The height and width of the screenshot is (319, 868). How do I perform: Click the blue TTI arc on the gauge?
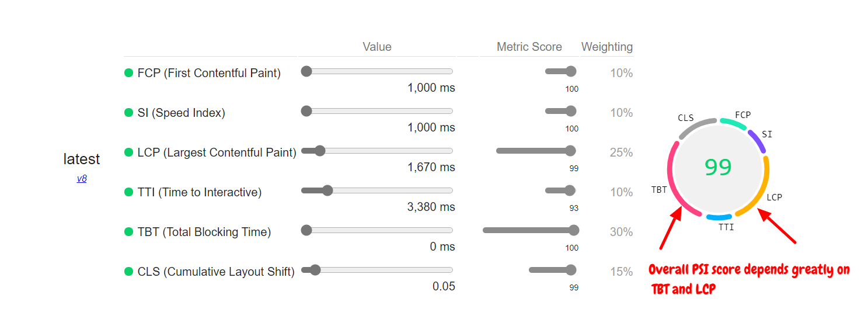719,217
